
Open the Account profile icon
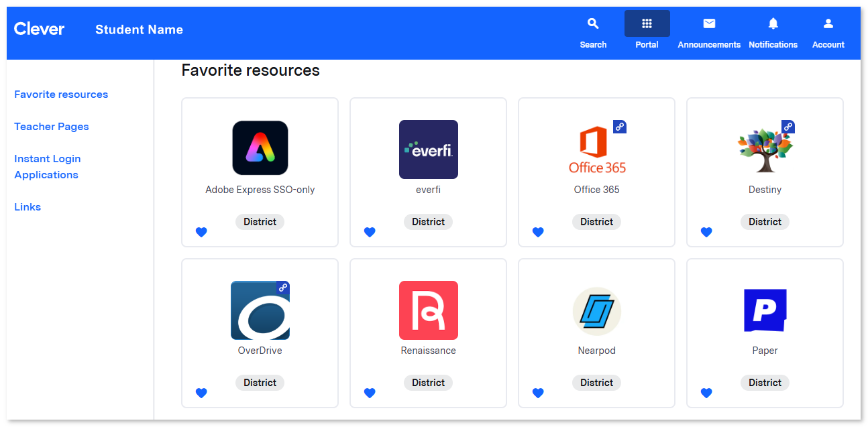click(x=828, y=24)
